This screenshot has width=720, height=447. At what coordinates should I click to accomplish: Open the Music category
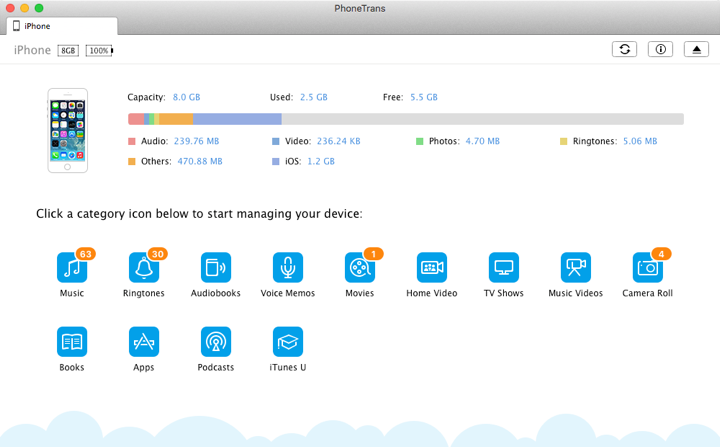[x=72, y=267]
